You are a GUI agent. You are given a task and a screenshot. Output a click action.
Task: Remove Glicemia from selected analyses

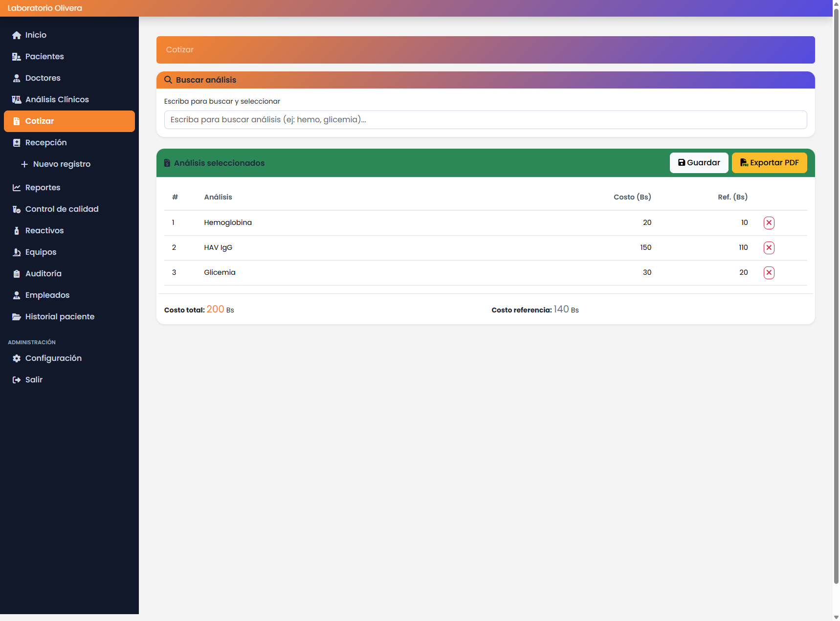769,273
